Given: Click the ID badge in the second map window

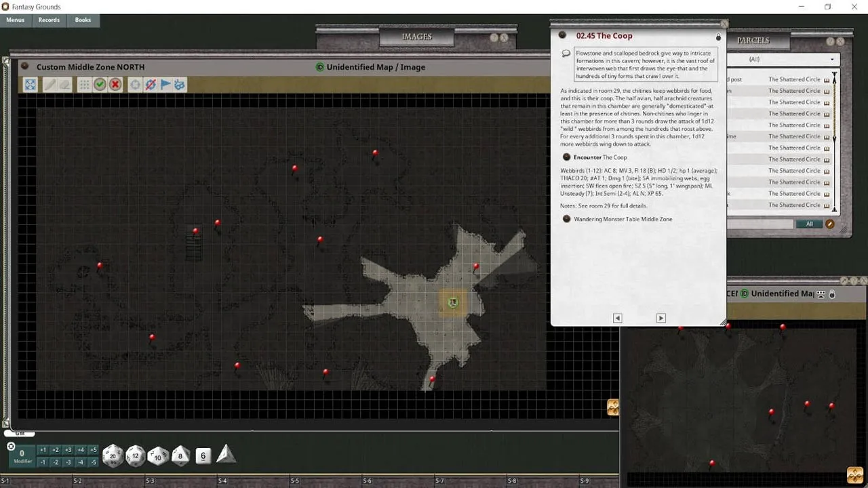Looking at the screenshot, I should point(744,293).
